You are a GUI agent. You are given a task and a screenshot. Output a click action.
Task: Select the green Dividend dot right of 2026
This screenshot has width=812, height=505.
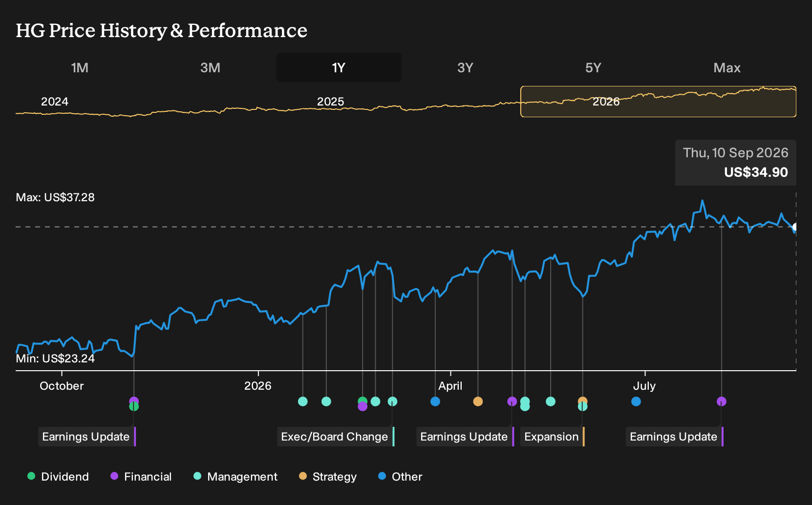(x=362, y=400)
